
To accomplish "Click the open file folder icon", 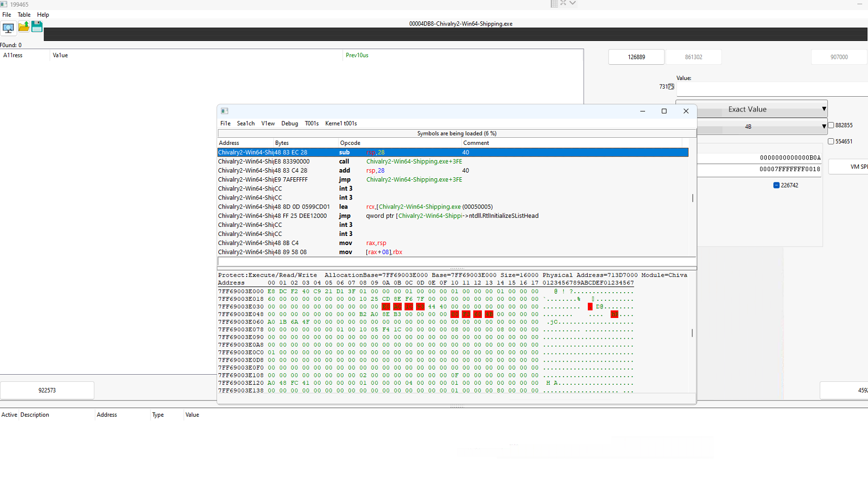I will [x=23, y=27].
